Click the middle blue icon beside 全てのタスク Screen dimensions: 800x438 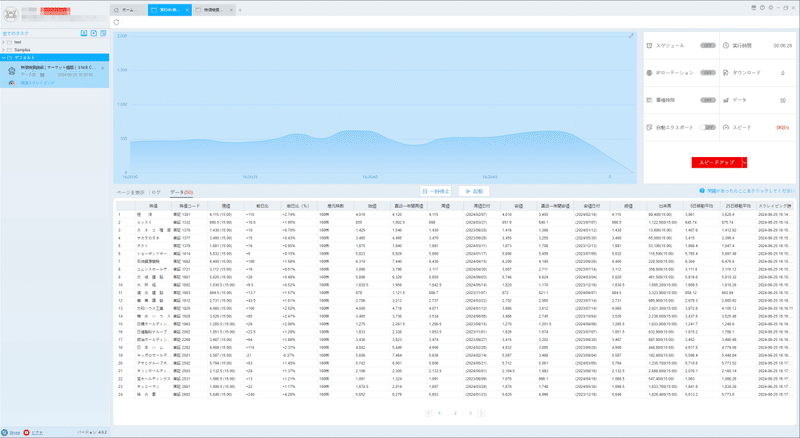click(x=94, y=33)
